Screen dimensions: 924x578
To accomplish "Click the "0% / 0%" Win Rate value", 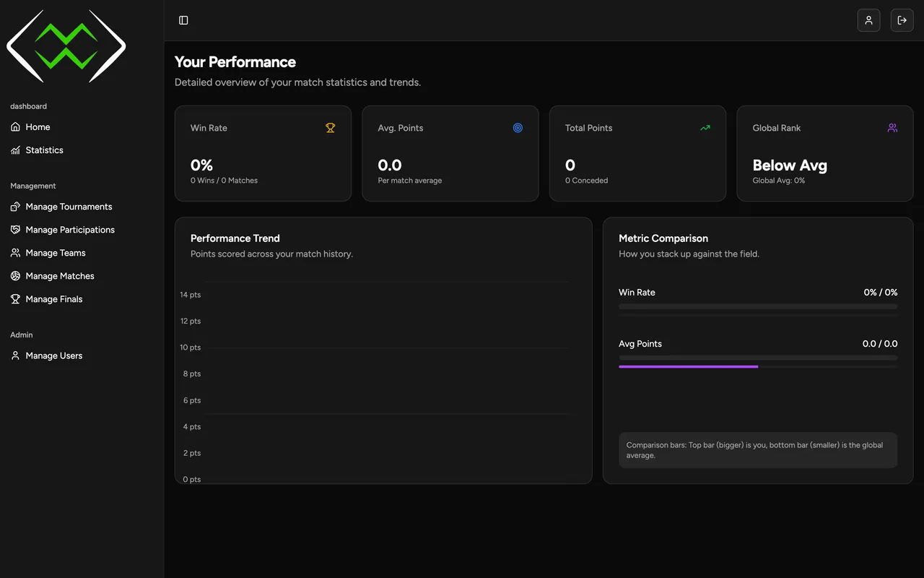I will [x=881, y=293].
